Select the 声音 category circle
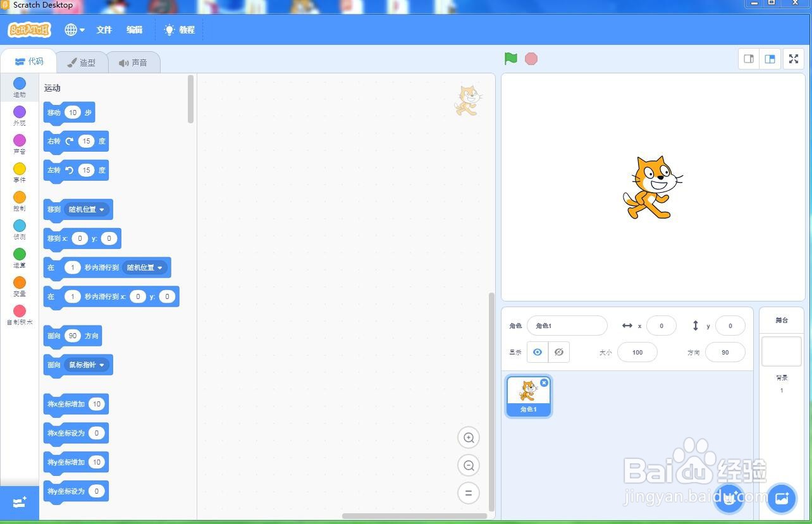 point(20,140)
